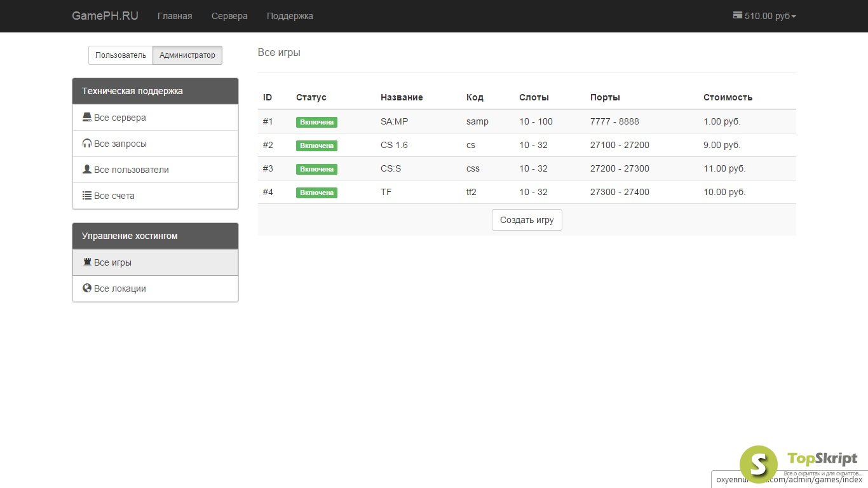Open Все локации in hosting management
868x488 pixels.
tap(156, 288)
